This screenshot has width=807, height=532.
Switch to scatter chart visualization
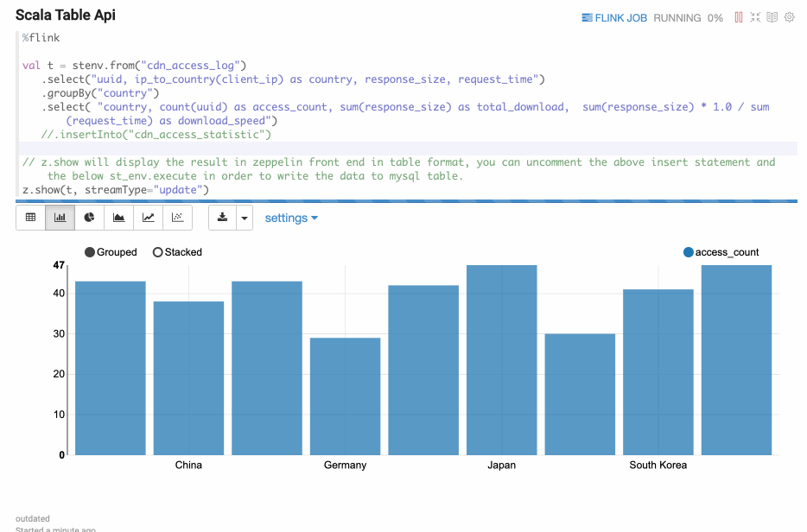[178, 218]
